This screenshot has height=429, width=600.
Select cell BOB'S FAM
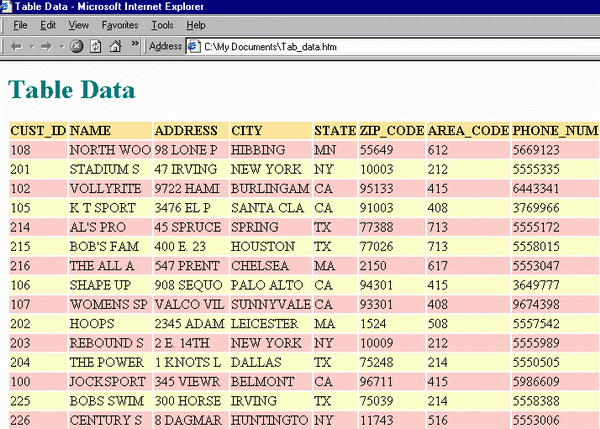pos(110,246)
